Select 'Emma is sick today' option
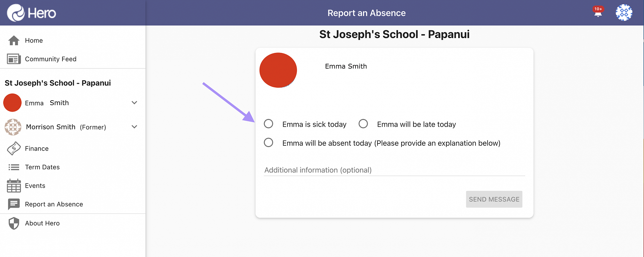 269,124
